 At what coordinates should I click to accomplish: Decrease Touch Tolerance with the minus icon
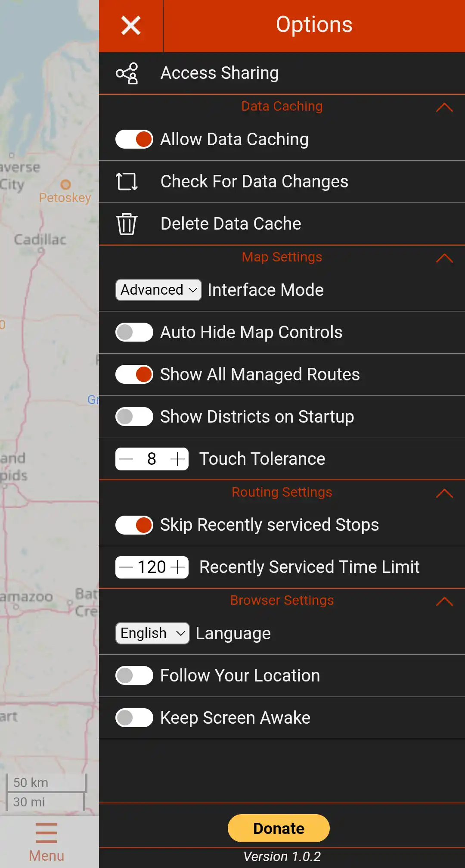(126, 459)
